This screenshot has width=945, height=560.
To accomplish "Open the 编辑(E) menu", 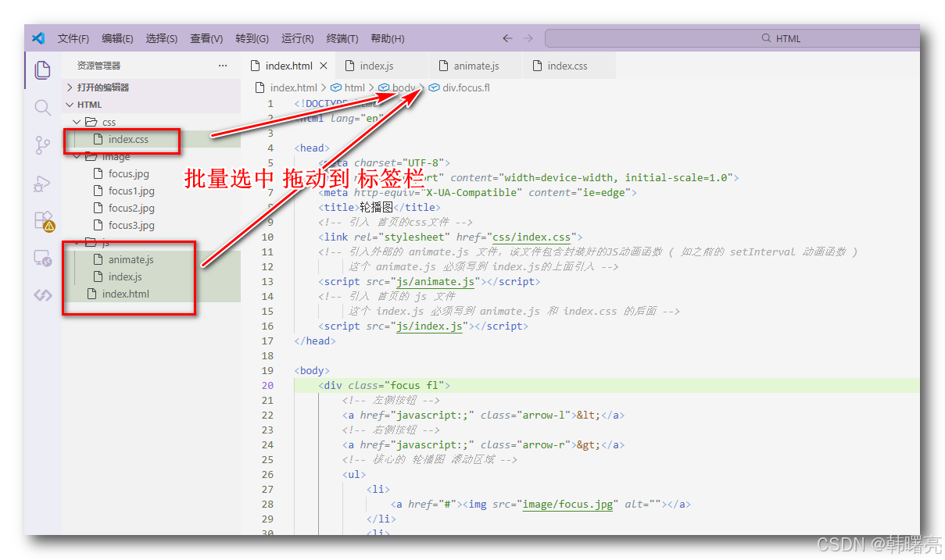I will (117, 38).
